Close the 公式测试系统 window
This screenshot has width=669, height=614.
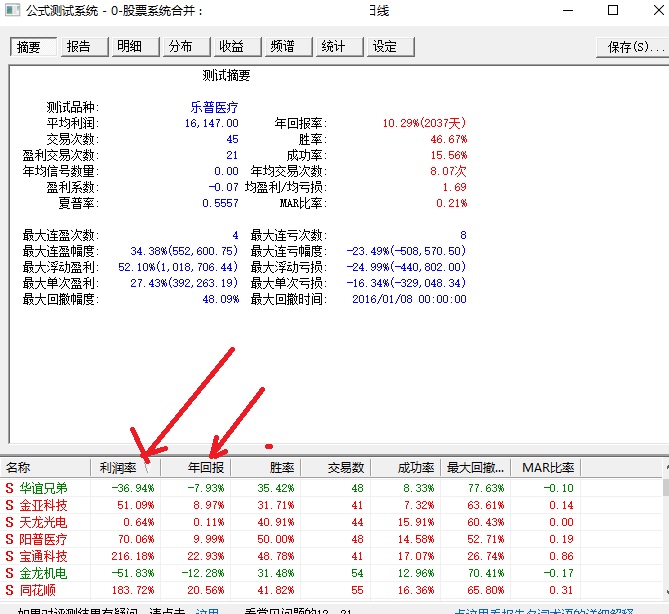[x=659, y=10]
